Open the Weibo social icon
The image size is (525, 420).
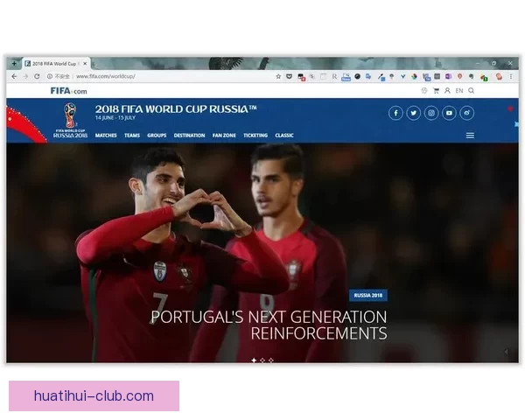click(467, 113)
